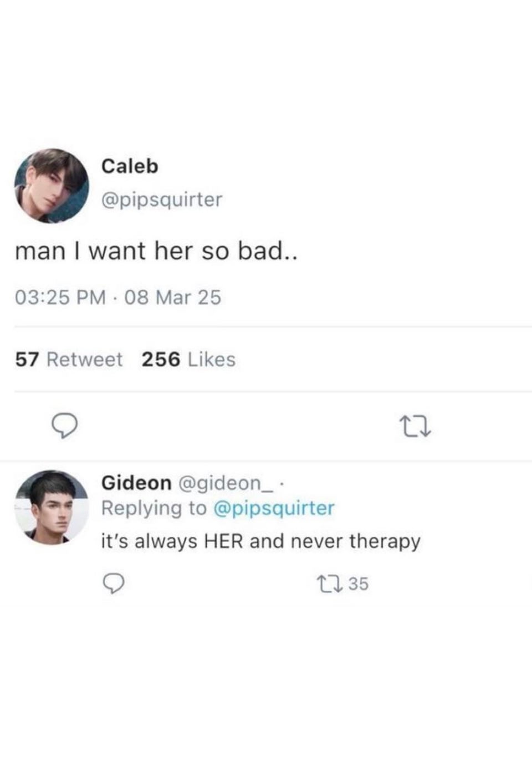Select the tweet text "man I want her so bad.."
The width and height of the screenshot is (532, 757).
156,251
